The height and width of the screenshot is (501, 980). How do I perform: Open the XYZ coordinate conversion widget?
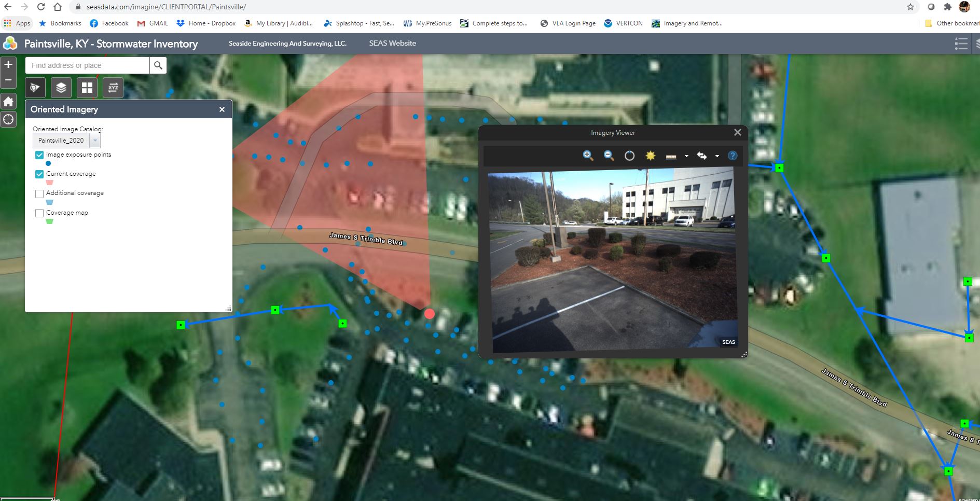coord(113,88)
